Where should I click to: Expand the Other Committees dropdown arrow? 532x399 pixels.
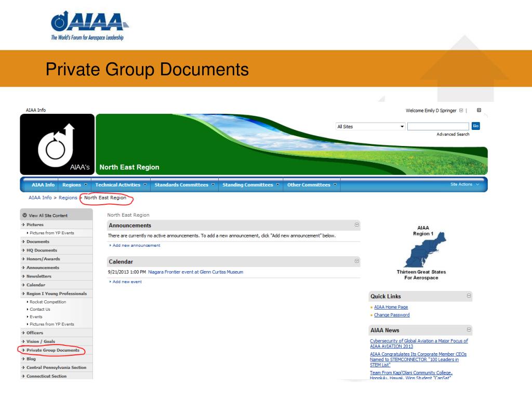coord(335,184)
